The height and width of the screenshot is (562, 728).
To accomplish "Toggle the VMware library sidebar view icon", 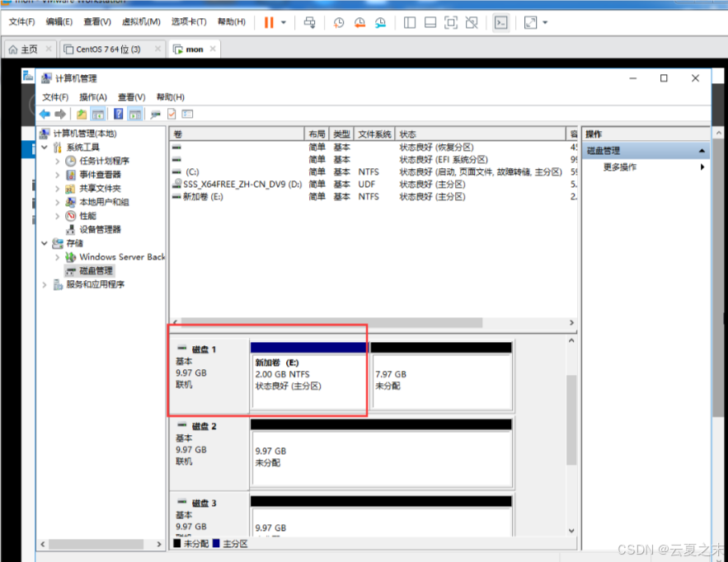I will point(410,22).
